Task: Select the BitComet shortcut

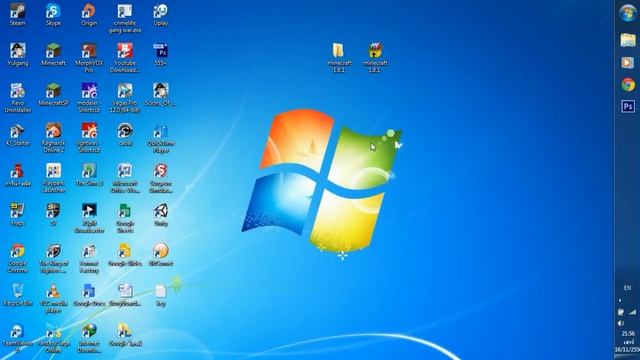Action: click(x=161, y=254)
